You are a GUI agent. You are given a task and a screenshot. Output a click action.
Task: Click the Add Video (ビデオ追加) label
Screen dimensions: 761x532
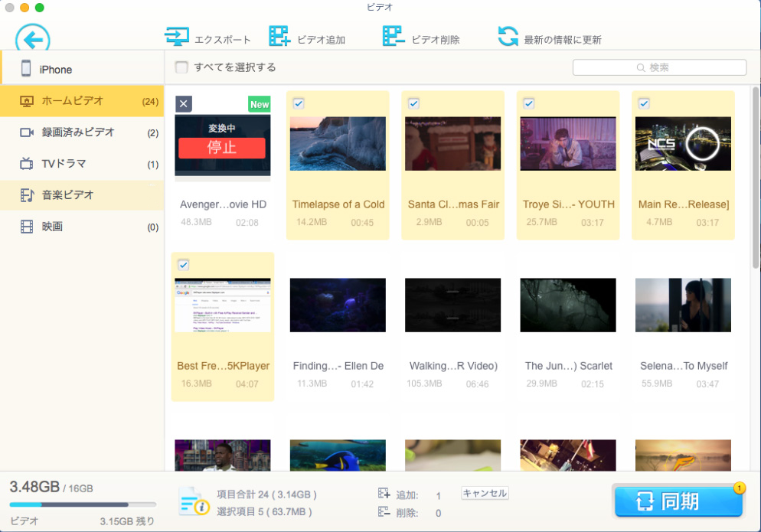point(322,40)
